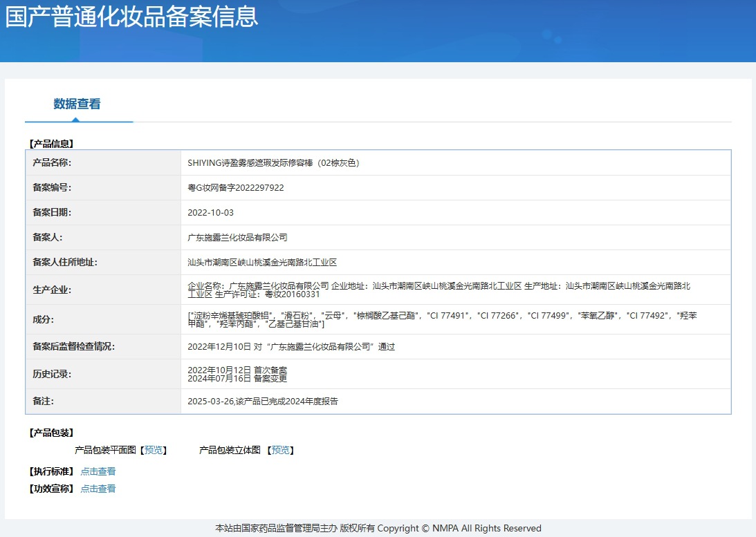Select filing number 粤G妆网备字2022297922
Image resolution: width=756 pixels, height=537 pixels.
pos(236,187)
